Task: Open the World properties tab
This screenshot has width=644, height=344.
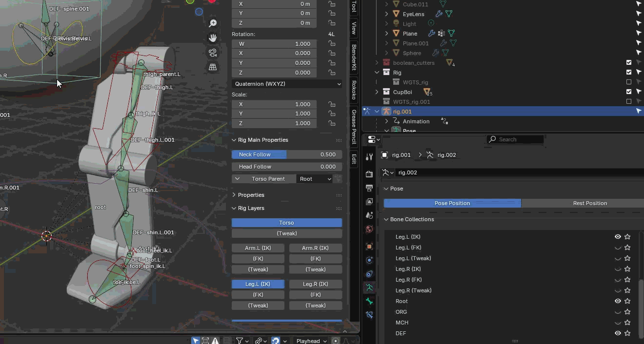Action: point(369,229)
